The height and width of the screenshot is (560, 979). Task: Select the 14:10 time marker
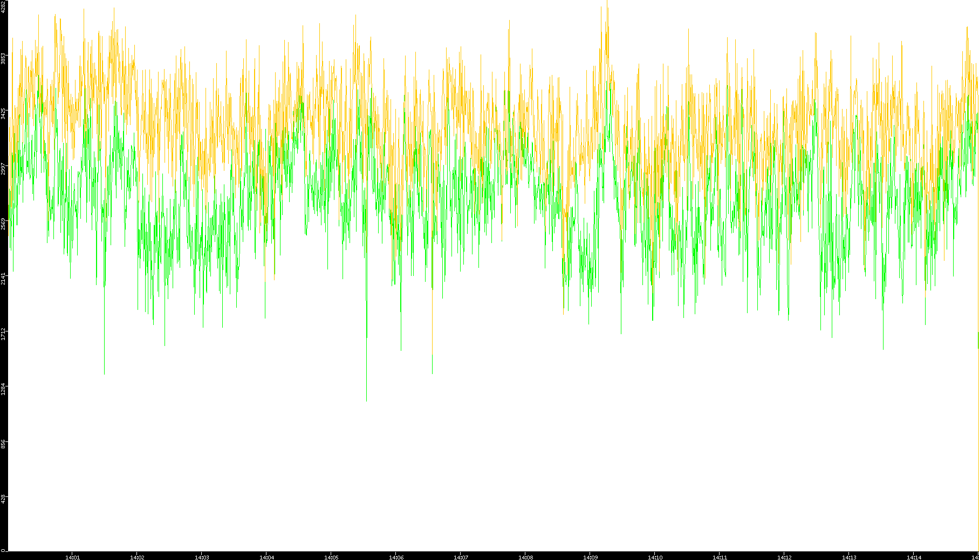(x=655, y=557)
